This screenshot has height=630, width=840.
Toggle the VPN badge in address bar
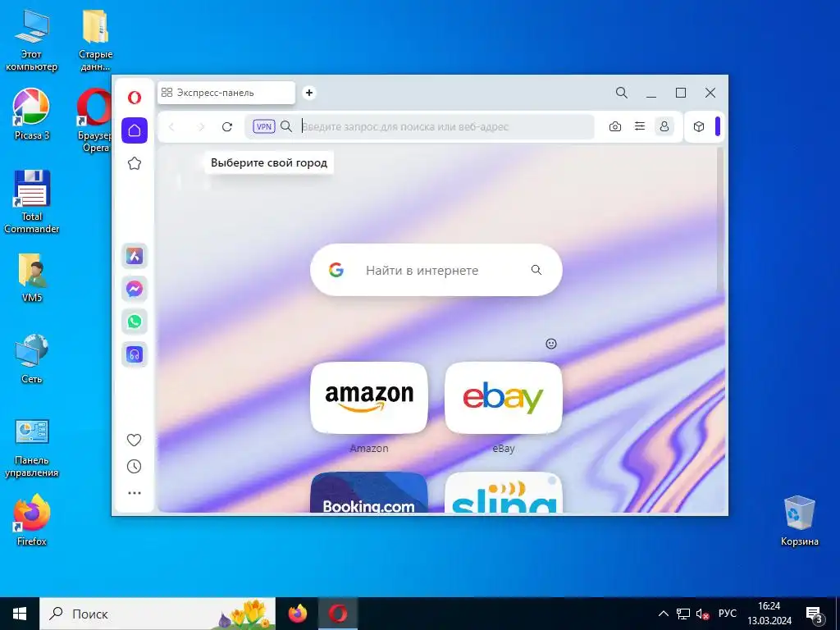(264, 126)
